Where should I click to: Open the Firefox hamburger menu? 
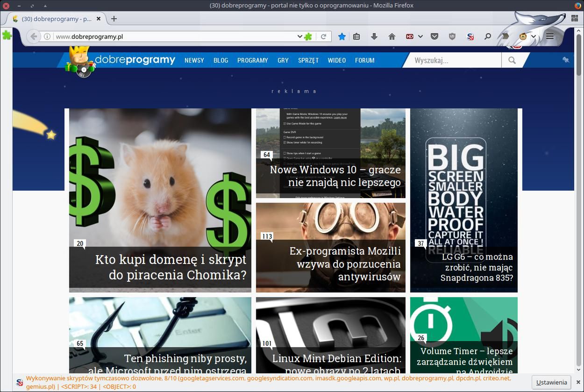[x=550, y=36]
